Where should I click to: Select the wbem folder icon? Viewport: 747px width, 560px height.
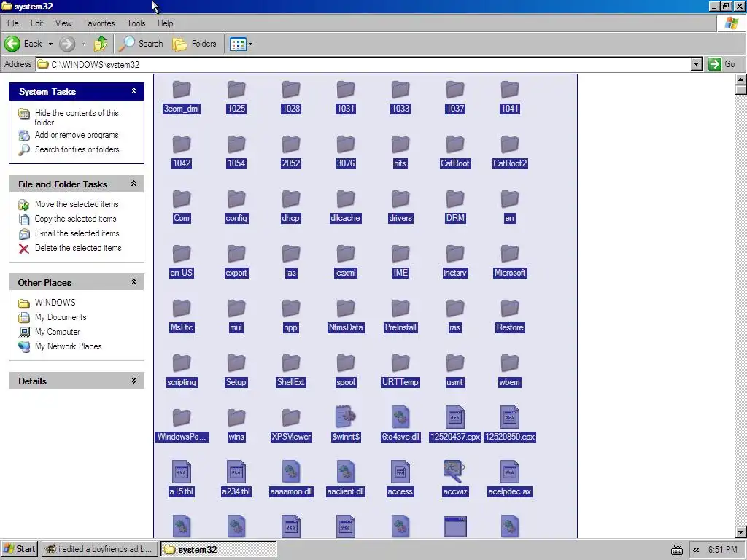point(510,363)
